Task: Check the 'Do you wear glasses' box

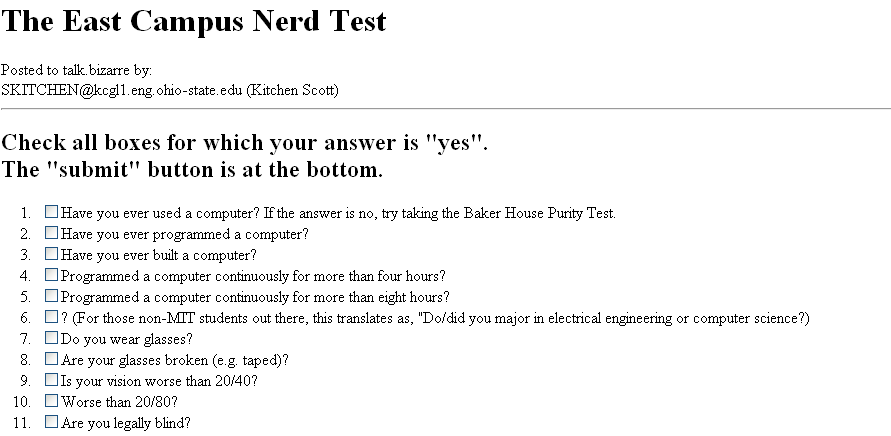Action: click(x=52, y=338)
